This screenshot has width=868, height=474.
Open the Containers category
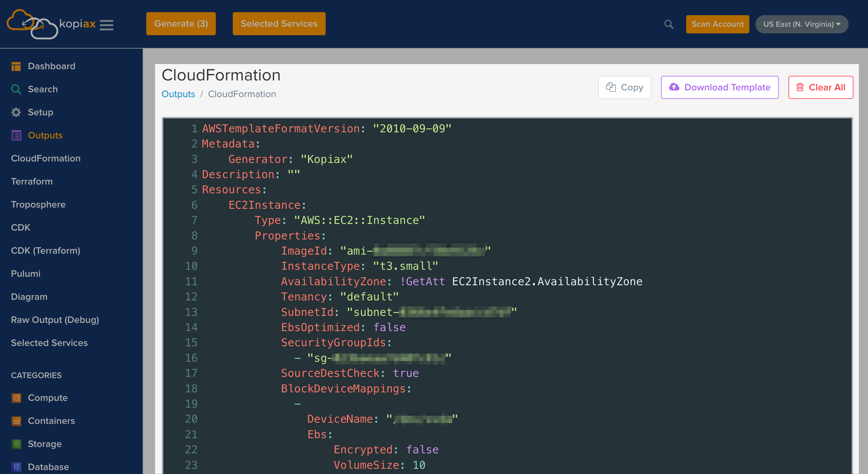click(51, 421)
